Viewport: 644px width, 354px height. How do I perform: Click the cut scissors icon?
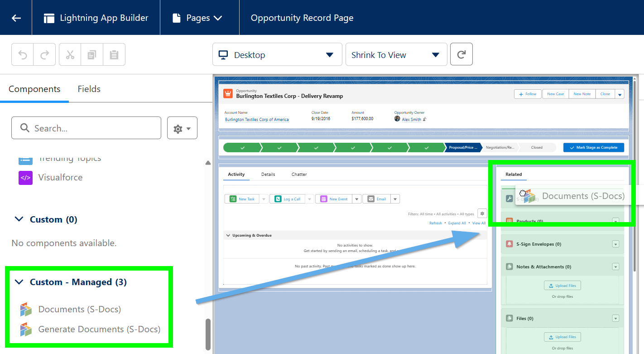(x=70, y=55)
